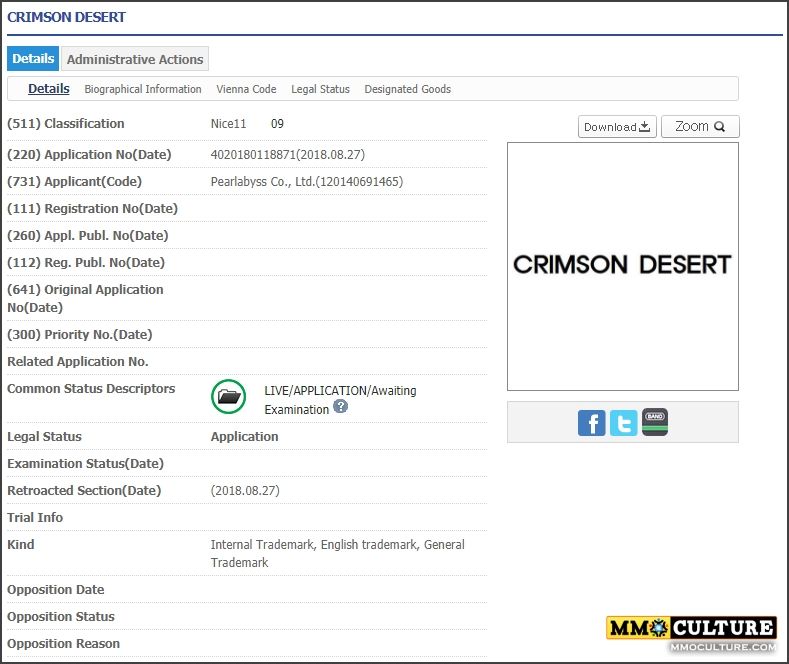This screenshot has width=789, height=664.
Task: Select the blue Details main tab
Action: pyautogui.click(x=33, y=59)
